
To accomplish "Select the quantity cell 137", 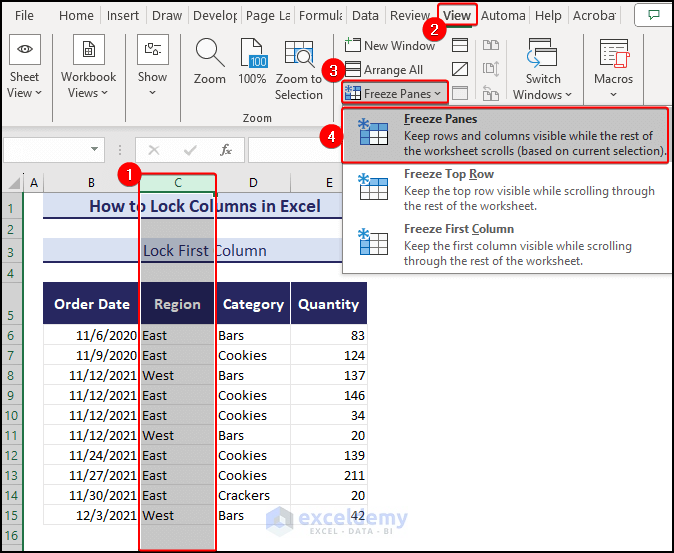I will 329,375.
